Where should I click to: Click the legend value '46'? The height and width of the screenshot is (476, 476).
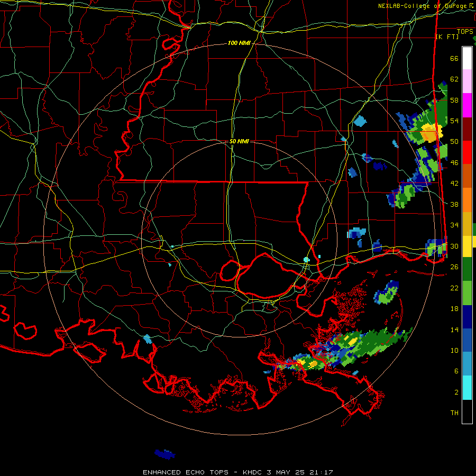point(454,163)
